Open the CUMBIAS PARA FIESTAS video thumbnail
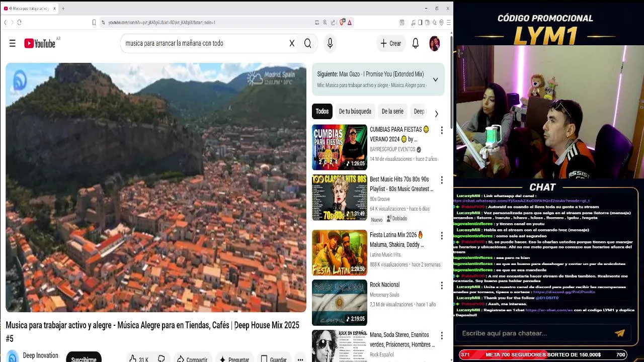Screen dimensions: 644x362 pos(340,147)
